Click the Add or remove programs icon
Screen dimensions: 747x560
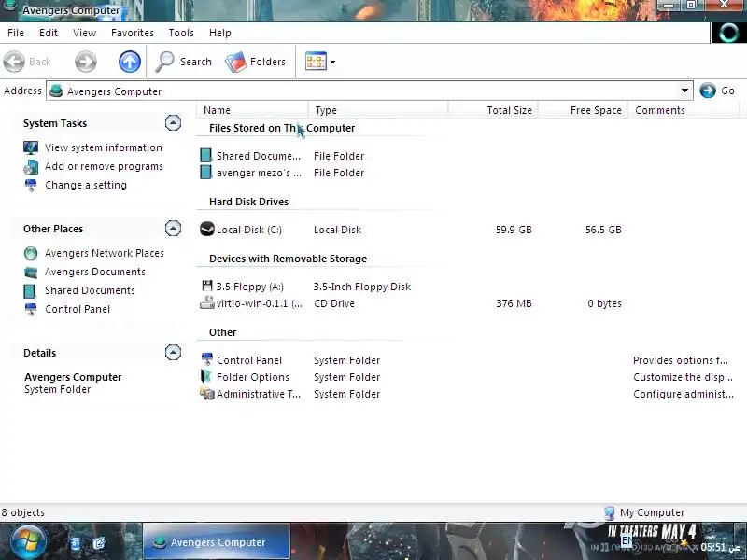pyautogui.click(x=31, y=167)
